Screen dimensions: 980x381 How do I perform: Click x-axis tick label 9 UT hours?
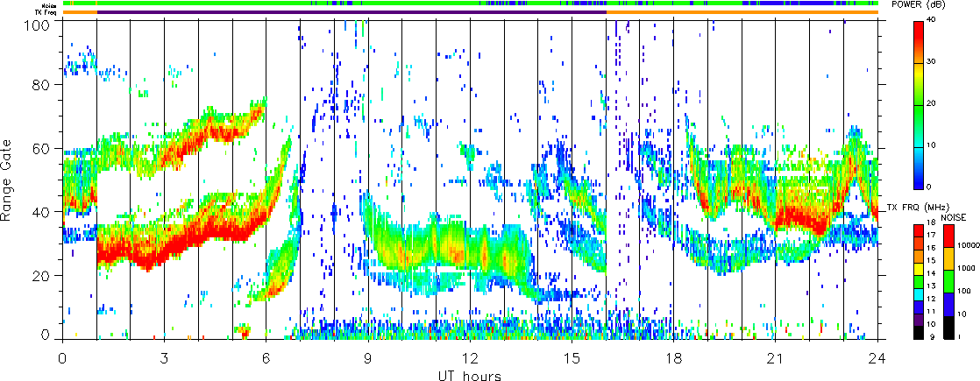click(x=368, y=358)
